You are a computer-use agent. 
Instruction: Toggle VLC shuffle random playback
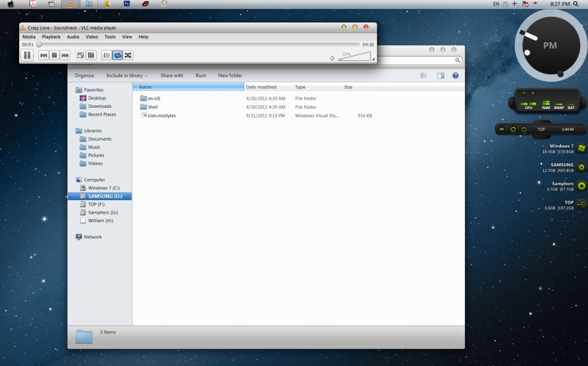tap(128, 55)
